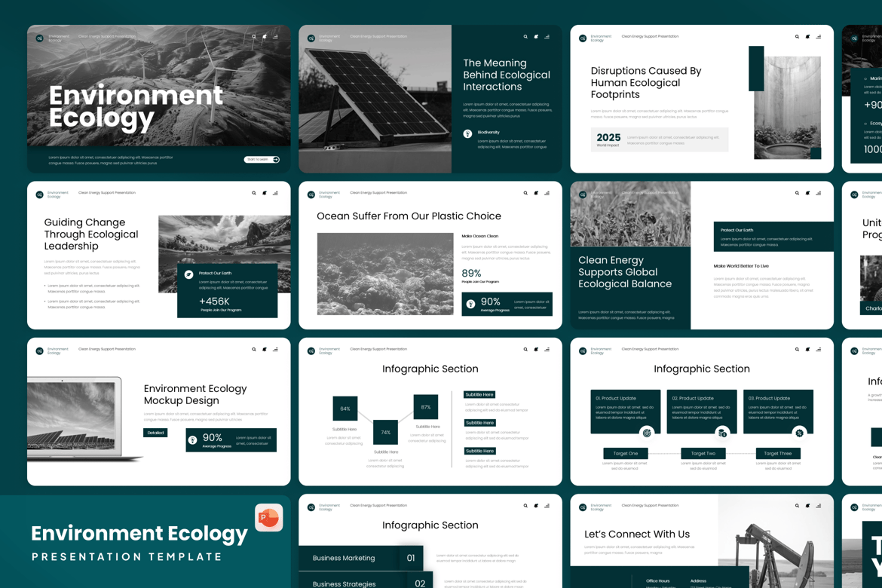Screen dimensions: 882x588
Task: Select the Business Marketing 01 row
Action: tap(360, 558)
